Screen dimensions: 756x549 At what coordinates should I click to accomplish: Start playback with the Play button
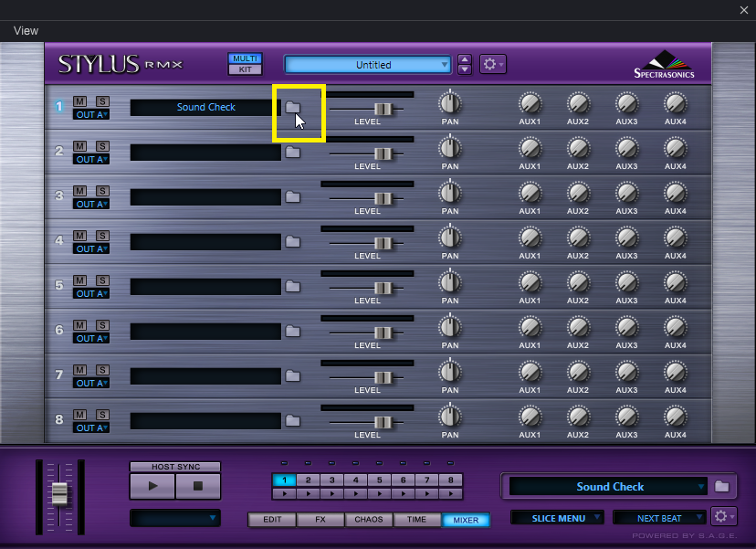click(152, 486)
